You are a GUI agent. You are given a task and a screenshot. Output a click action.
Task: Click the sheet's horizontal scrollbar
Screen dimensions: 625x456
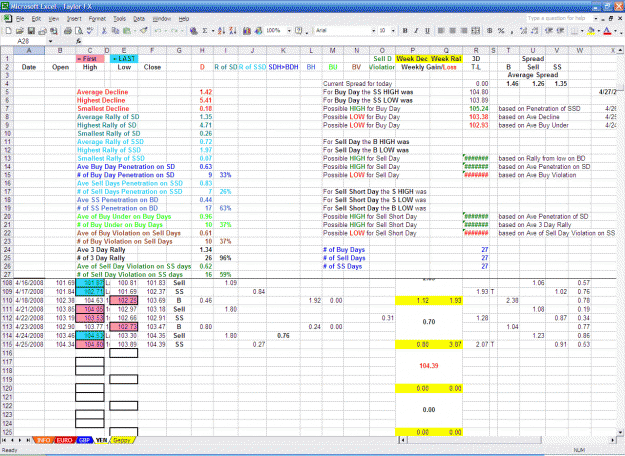tap(507, 440)
